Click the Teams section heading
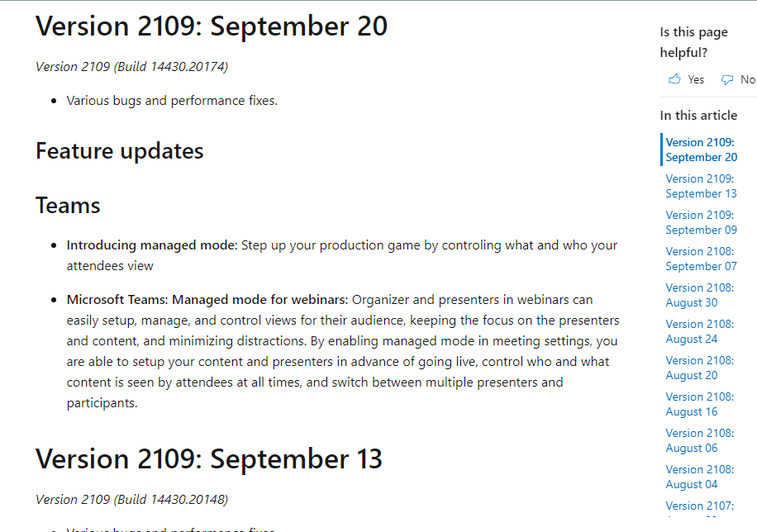Image resolution: width=757 pixels, height=532 pixels. 67,205
